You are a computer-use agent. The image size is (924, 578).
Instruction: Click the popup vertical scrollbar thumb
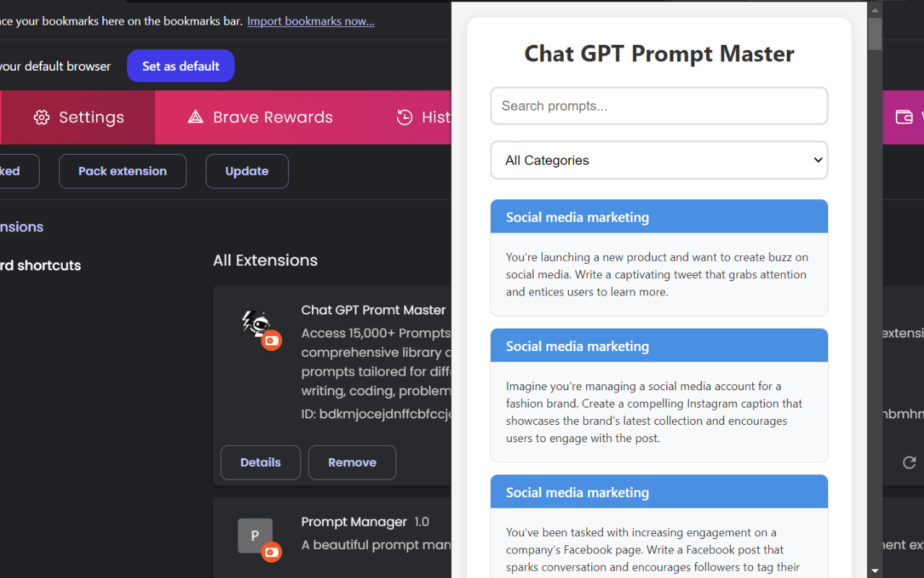click(875, 34)
